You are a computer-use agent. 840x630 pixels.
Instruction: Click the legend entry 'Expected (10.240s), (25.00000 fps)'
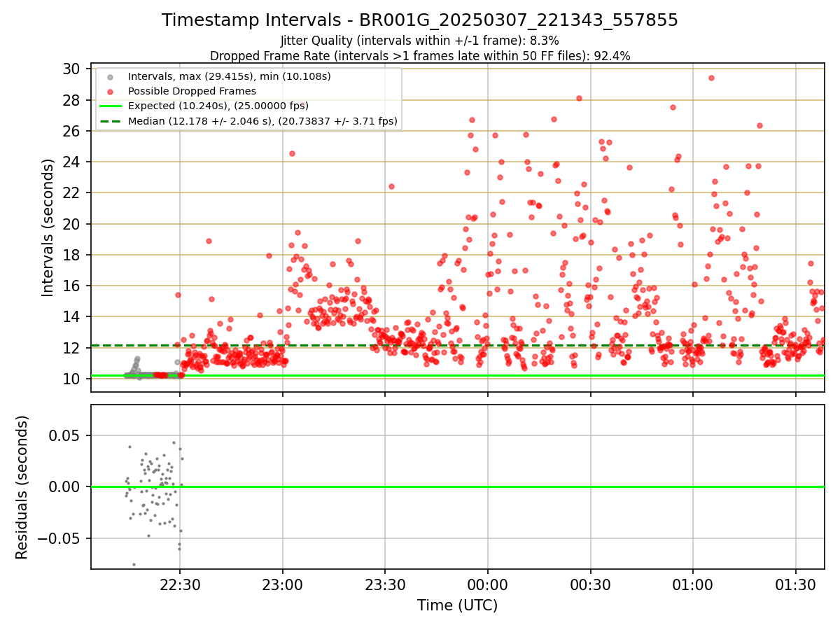(x=218, y=106)
